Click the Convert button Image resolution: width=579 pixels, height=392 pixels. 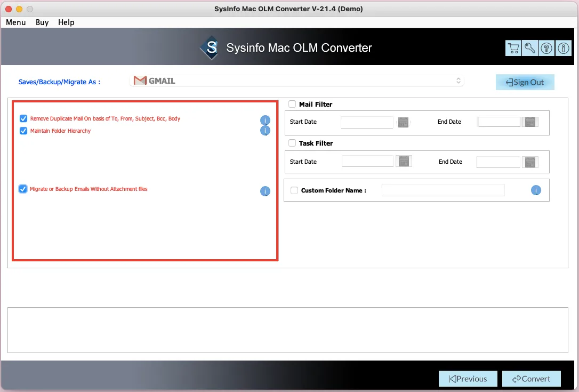pos(532,379)
